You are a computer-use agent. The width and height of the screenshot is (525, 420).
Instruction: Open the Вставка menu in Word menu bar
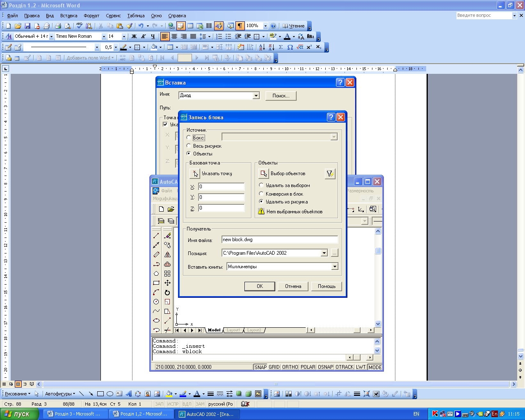(68, 16)
